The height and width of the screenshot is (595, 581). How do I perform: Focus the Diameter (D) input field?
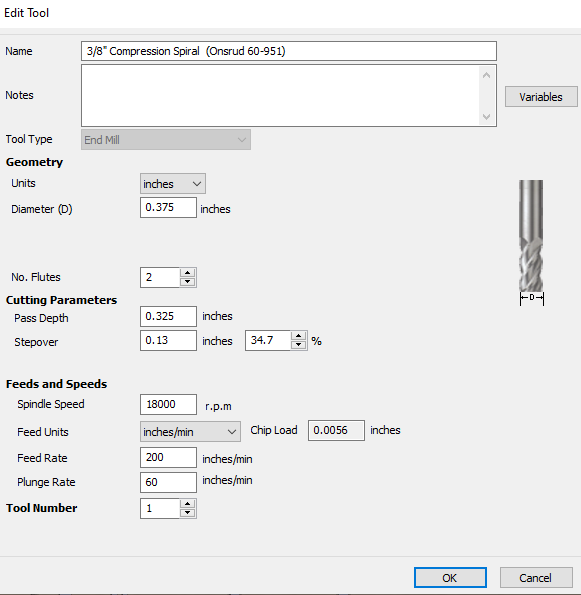(x=168, y=208)
